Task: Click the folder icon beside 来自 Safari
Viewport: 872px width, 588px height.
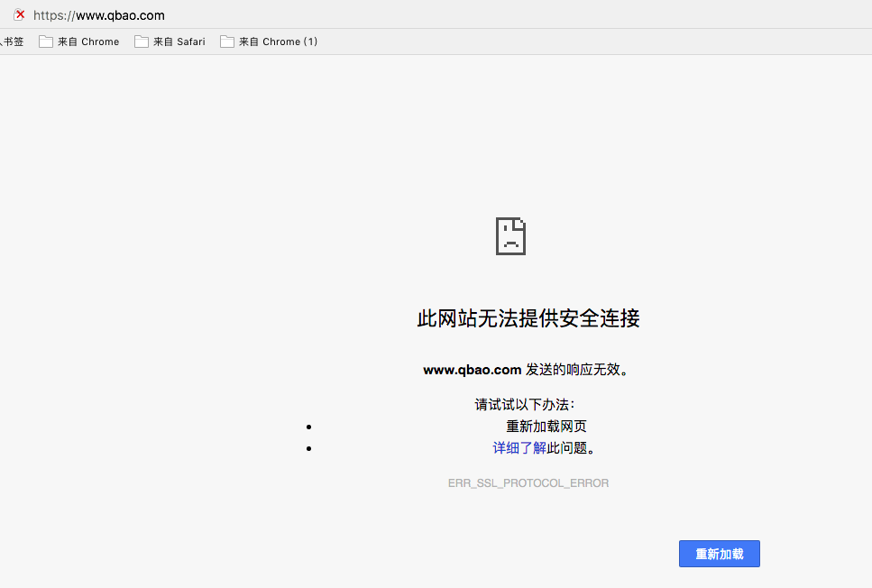Action: click(140, 41)
